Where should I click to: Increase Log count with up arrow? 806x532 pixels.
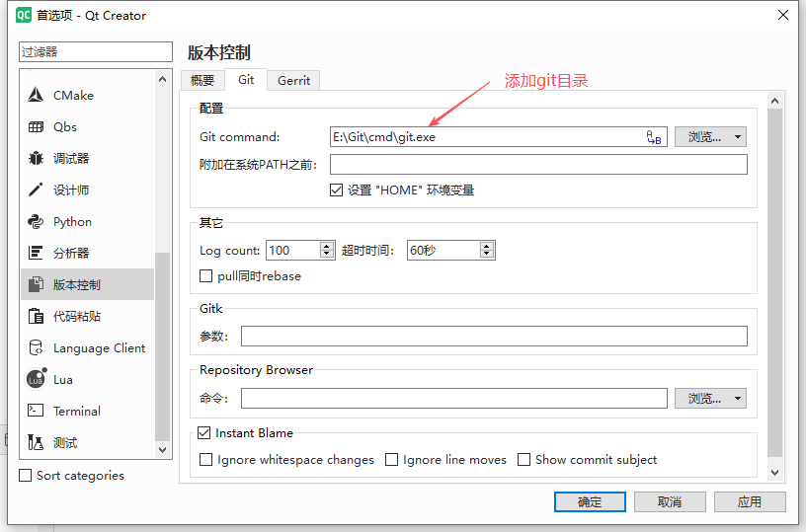327,246
